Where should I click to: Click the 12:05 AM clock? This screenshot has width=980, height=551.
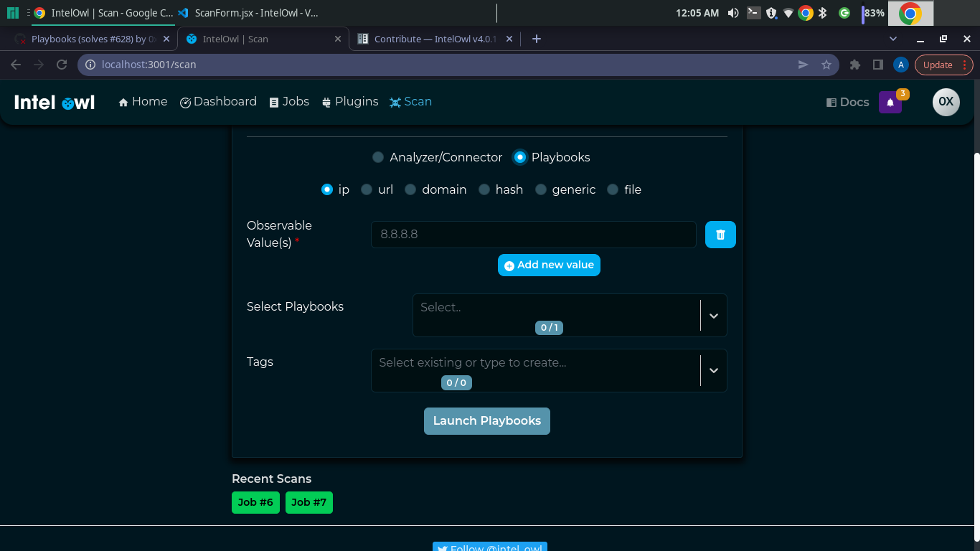click(697, 13)
